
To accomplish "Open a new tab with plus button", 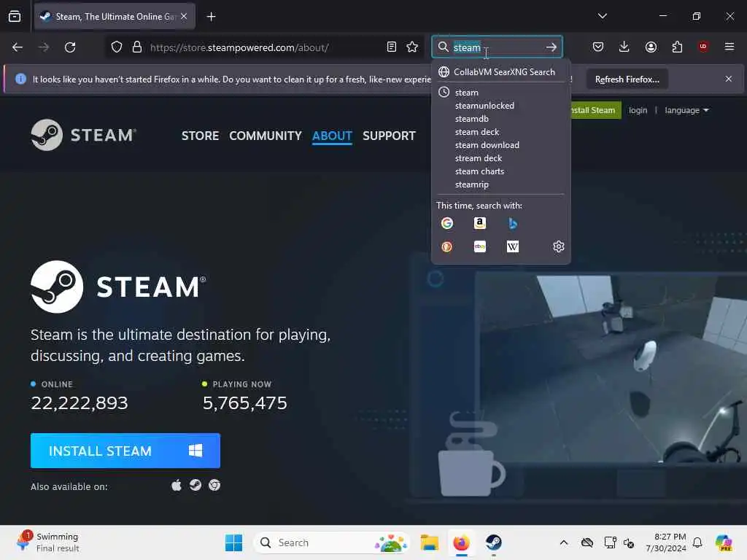I will click(x=211, y=17).
